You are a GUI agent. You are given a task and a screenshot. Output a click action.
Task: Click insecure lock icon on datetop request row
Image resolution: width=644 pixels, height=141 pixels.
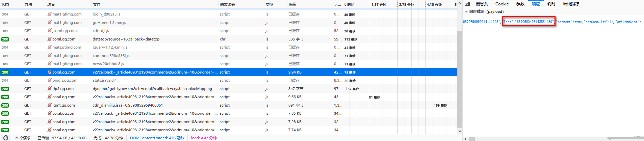pos(50,39)
